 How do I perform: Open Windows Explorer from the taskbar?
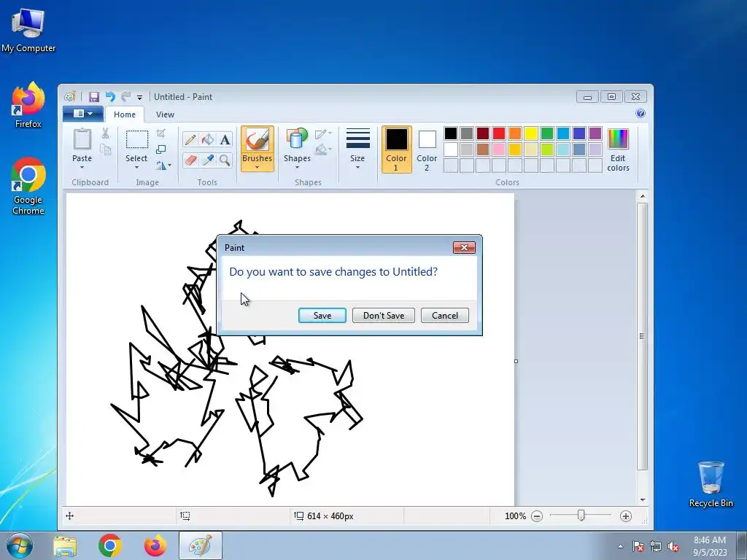[x=65, y=545]
